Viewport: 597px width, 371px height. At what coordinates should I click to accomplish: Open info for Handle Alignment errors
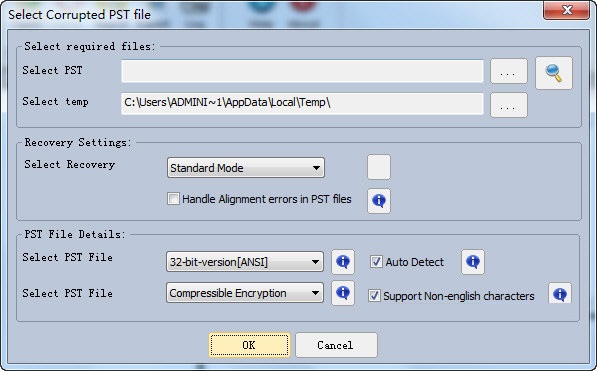pyautogui.click(x=379, y=201)
